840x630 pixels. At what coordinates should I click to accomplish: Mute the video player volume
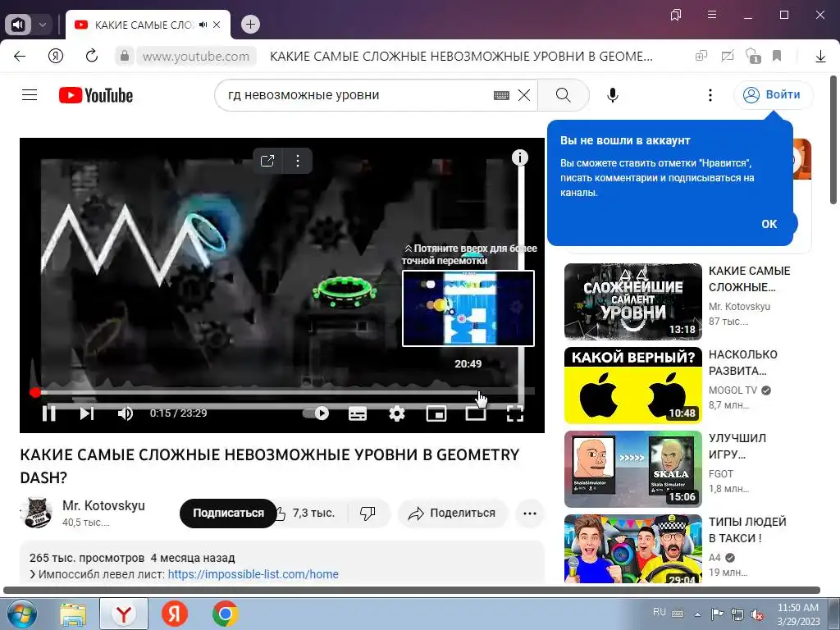(x=125, y=413)
